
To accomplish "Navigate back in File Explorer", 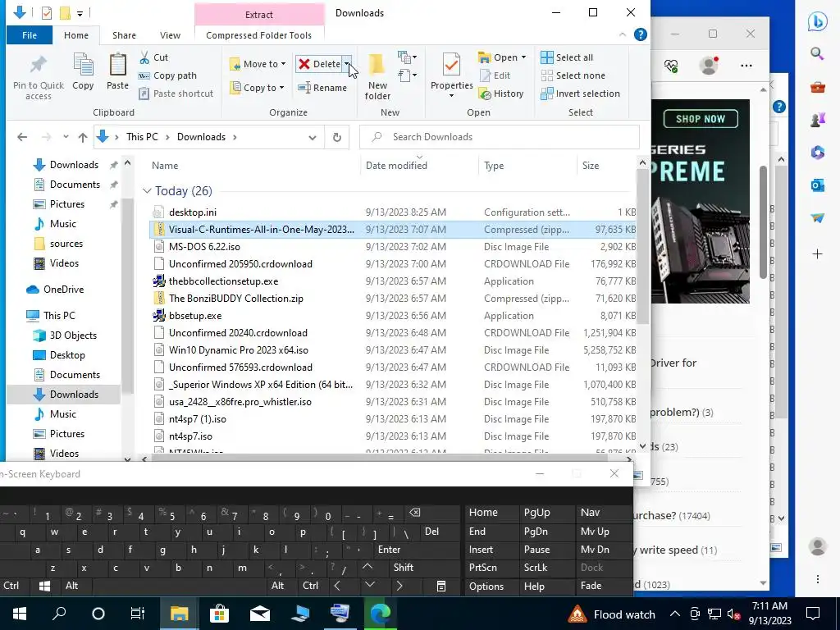I will [22, 137].
